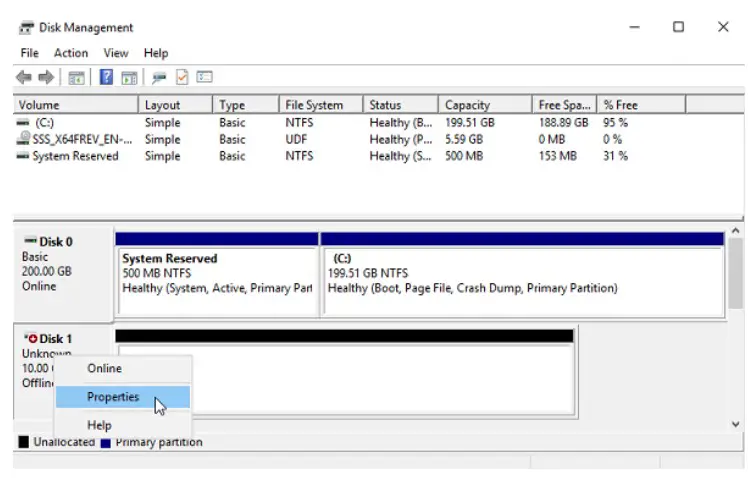Image resolution: width=748 pixels, height=478 pixels.
Task: Click the Refresh disk toolbar icon
Action: [159, 77]
